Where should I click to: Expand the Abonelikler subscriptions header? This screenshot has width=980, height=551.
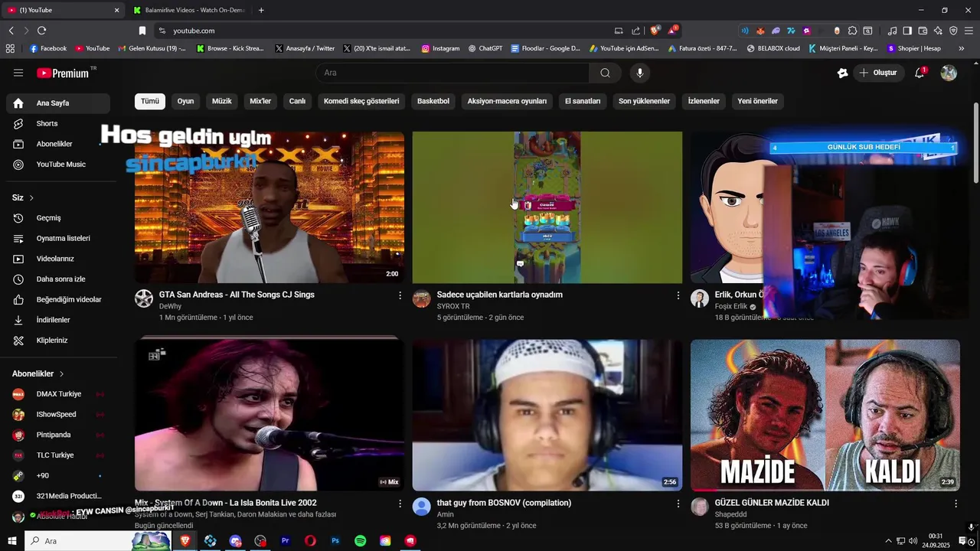point(38,373)
